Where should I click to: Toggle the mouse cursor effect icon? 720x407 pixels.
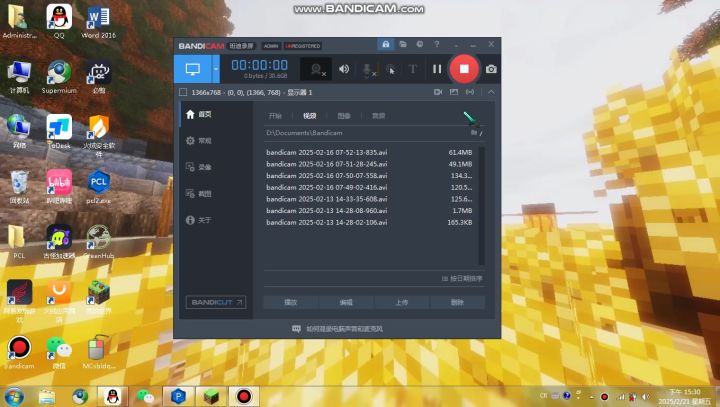tap(391, 69)
